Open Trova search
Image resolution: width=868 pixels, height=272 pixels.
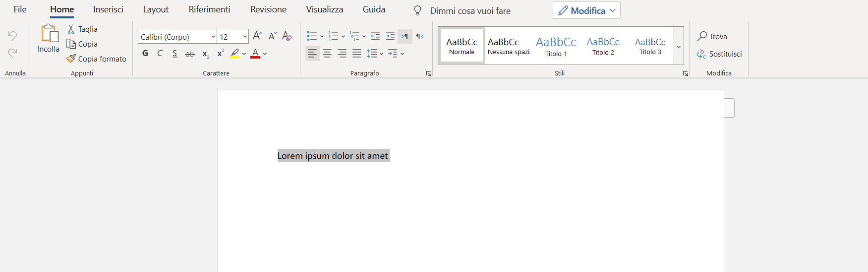(x=712, y=36)
